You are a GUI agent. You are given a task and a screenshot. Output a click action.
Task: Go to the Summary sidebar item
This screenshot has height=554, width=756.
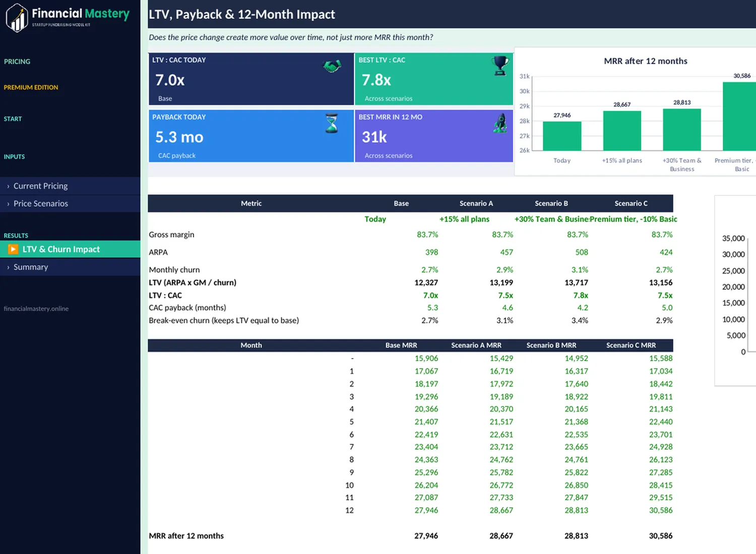[70, 267]
